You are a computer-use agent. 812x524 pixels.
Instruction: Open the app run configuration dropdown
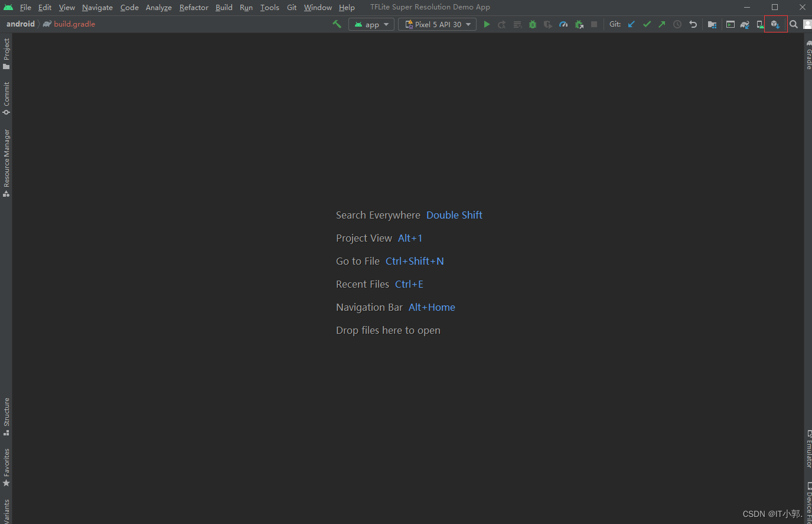click(x=371, y=24)
